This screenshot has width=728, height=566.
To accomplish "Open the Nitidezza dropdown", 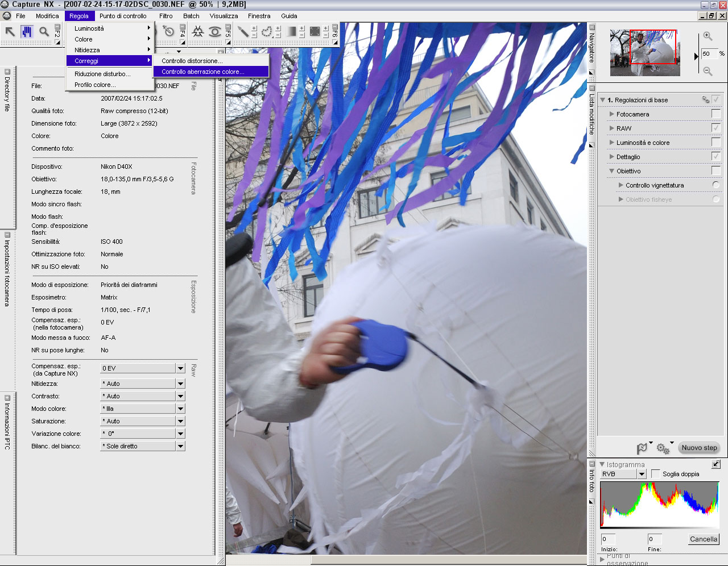I will click(180, 384).
